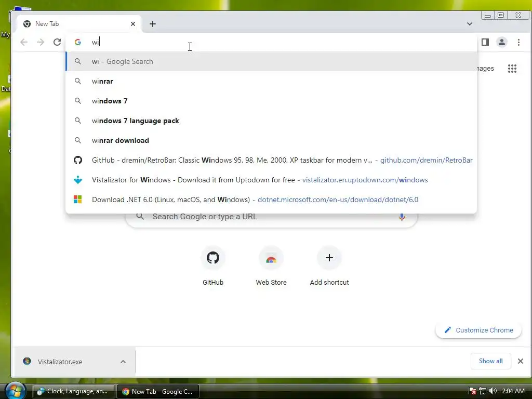
Task: Open the Windows Start orb
Action: tap(15, 391)
